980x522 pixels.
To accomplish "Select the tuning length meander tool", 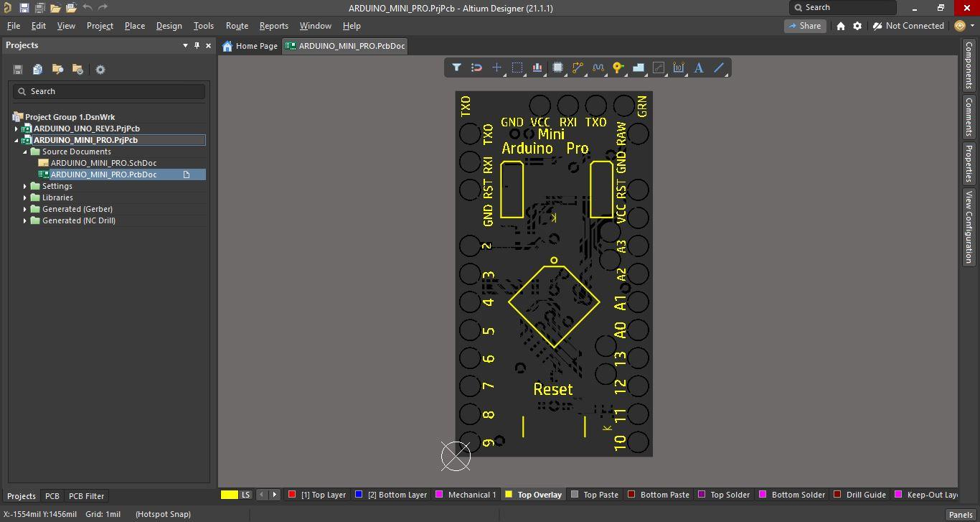I will pyautogui.click(x=598, y=67).
